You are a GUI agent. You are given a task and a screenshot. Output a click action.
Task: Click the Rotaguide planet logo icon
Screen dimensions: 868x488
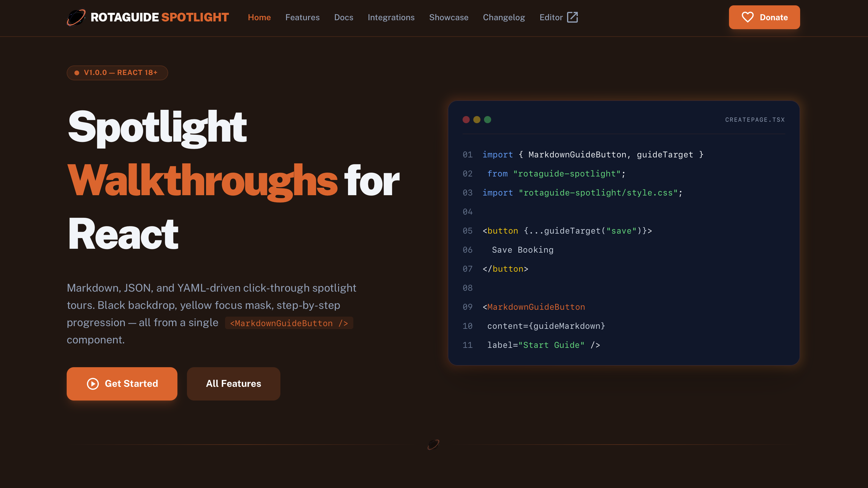(x=77, y=18)
